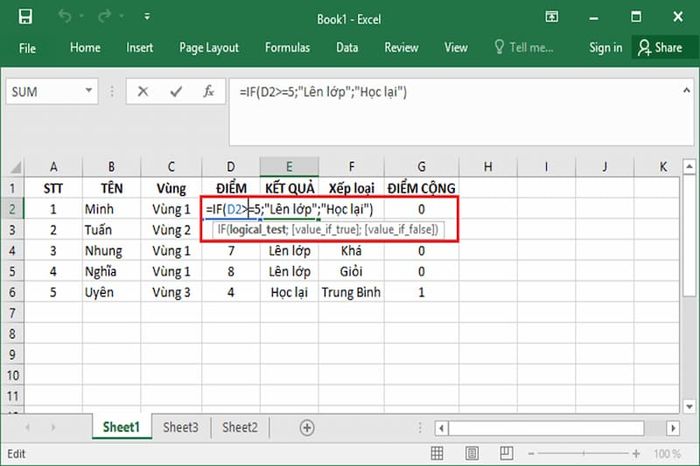Open Ribbon Display Options icon
Image resolution: width=700 pixels, height=466 pixels.
coord(552,17)
